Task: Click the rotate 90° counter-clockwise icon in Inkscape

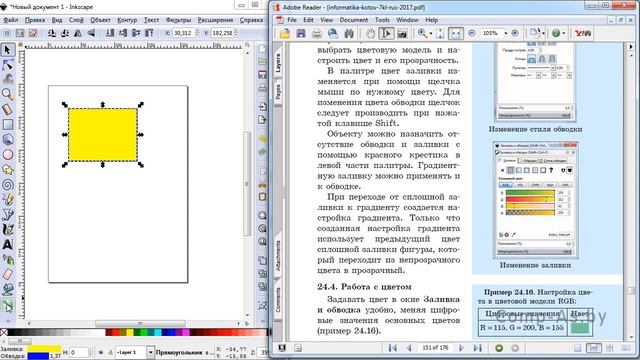Action: (x=52, y=33)
